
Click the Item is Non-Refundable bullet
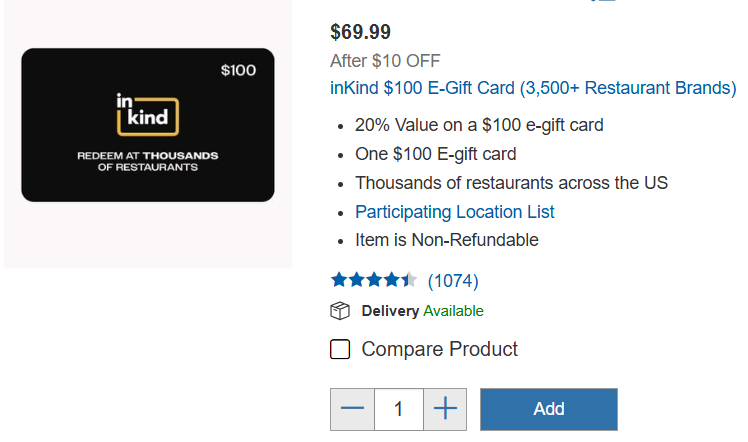pos(446,240)
